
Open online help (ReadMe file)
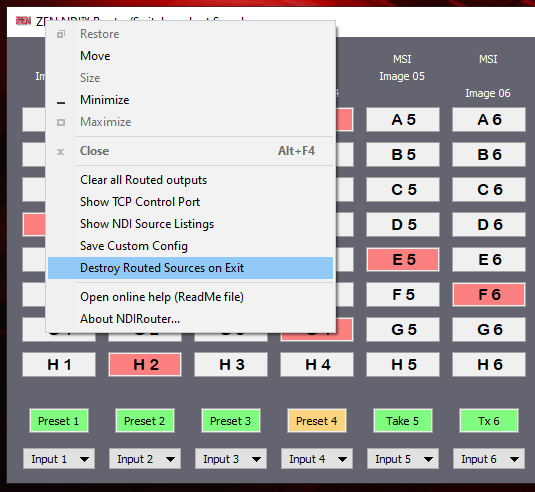pyautogui.click(x=190, y=297)
